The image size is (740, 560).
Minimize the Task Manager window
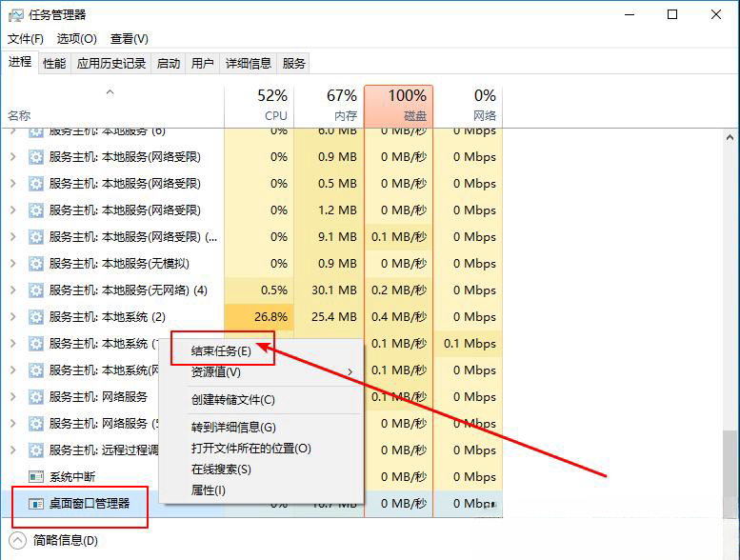tap(630, 15)
